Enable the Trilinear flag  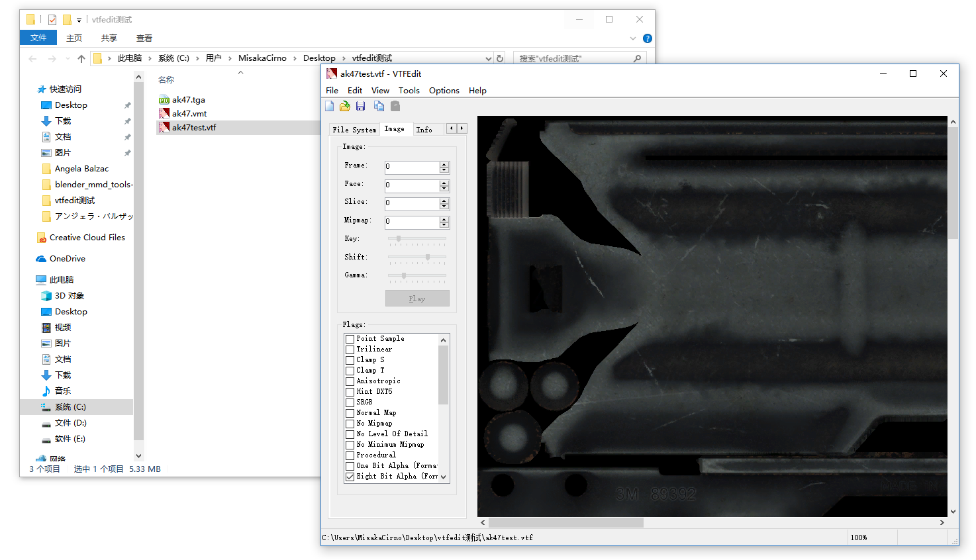pyautogui.click(x=350, y=350)
